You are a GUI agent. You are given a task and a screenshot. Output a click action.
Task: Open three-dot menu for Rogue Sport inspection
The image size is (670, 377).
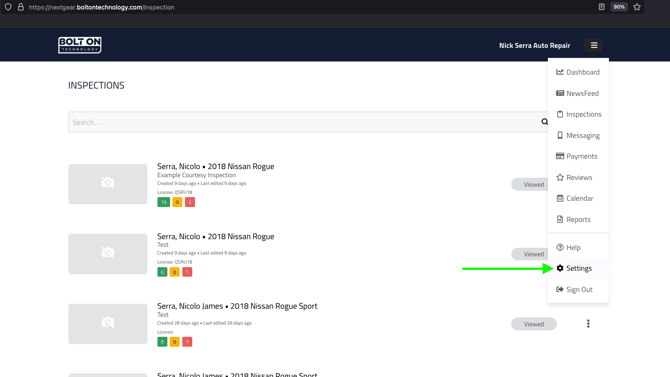588,324
